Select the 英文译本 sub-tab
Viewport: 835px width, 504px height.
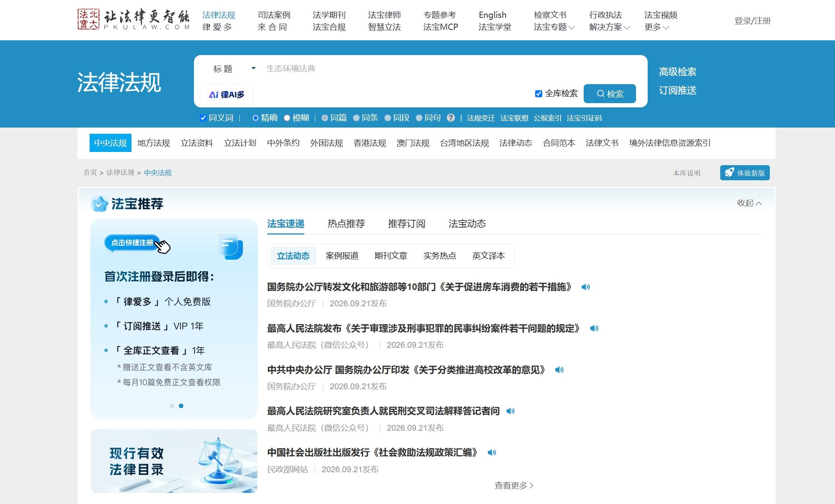[x=489, y=256]
